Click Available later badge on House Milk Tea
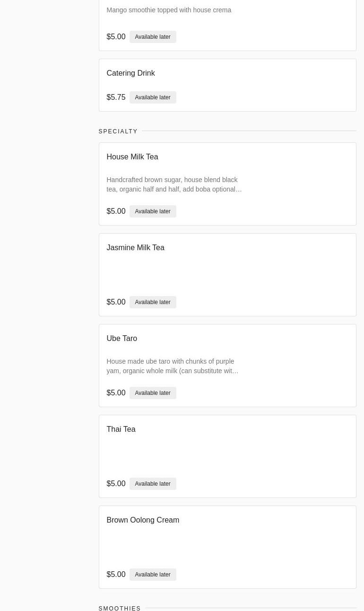Screen dimensions: 364x611 click(x=153, y=211)
